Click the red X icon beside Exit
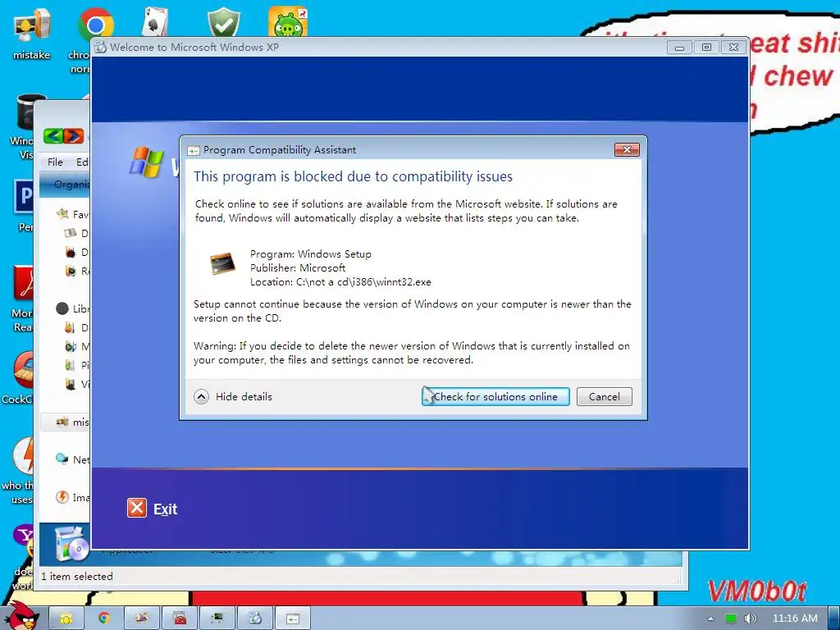This screenshot has width=840, height=630. (x=137, y=508)
